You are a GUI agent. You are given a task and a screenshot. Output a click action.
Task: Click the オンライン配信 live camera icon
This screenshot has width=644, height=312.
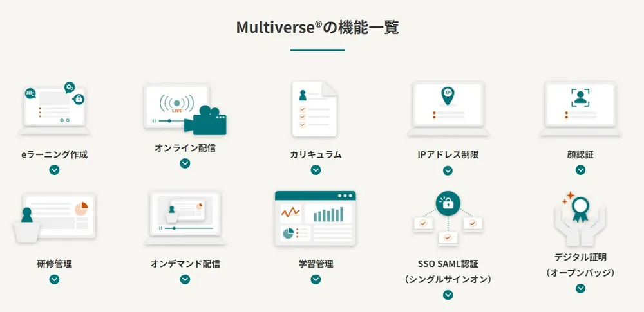tap(185, 109)
